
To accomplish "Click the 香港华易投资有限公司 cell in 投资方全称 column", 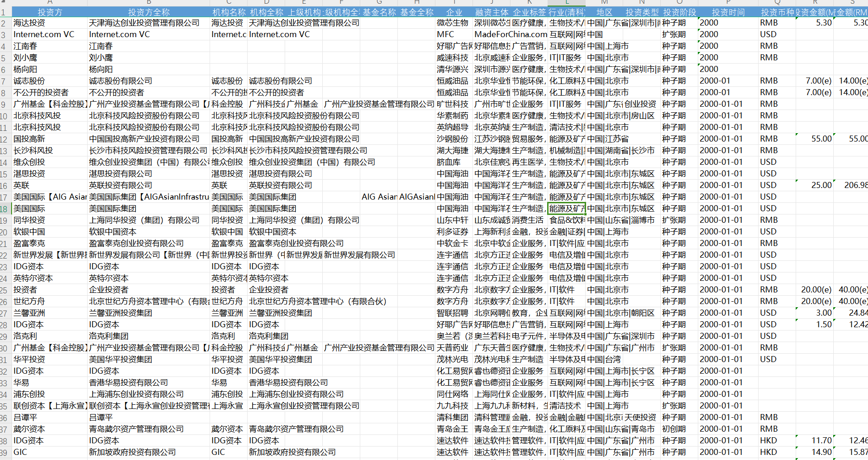I will (x=148, y=382).
